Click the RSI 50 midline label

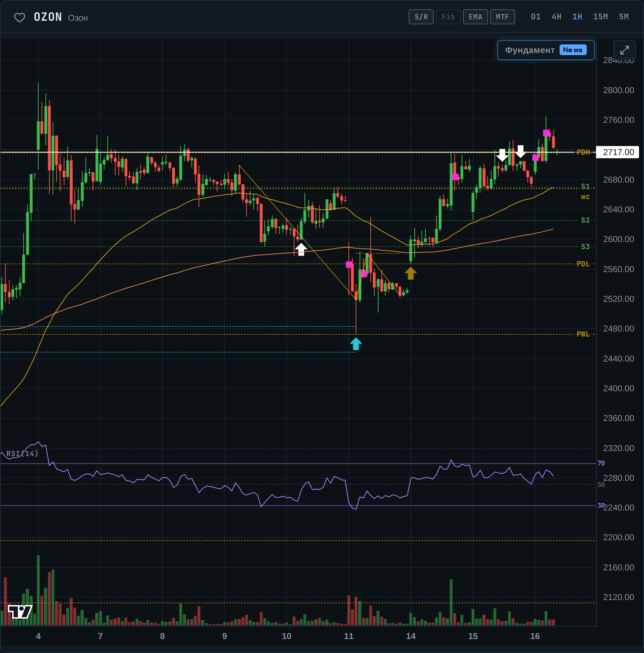point(601,485)
